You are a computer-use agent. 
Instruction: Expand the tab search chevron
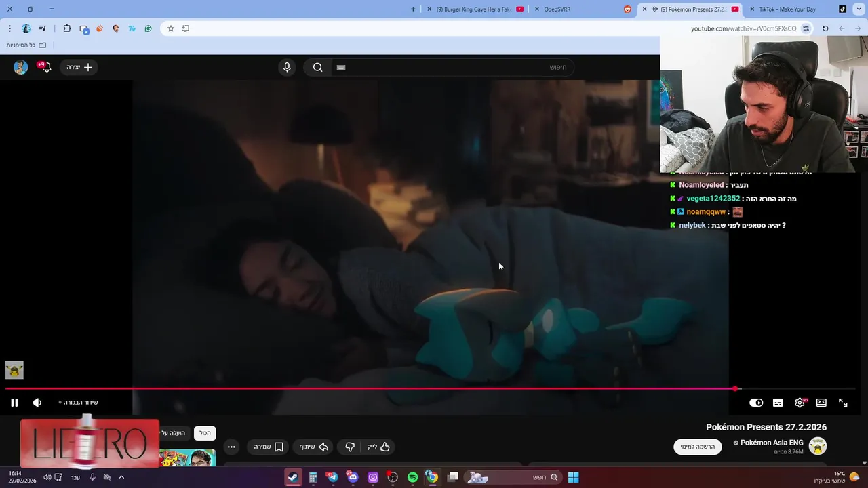(860, 9)
